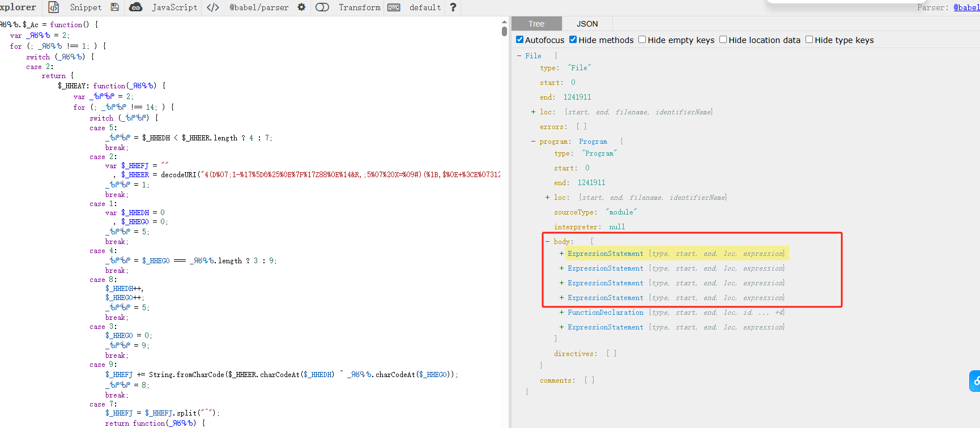Viewport: 980px width, 428px height.
Task: Collapse the File root node
Action: point(519,55)
